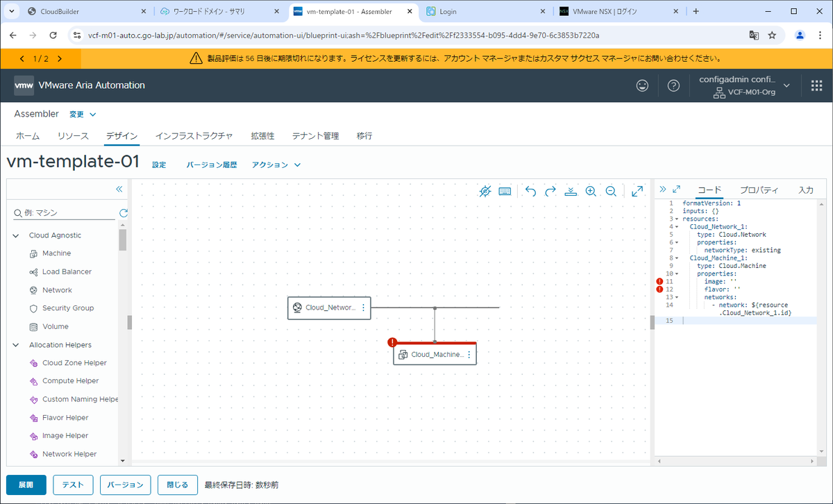
Task: Fold the Cloud_Machine_1 block at line 8
Action: click(677, 258)
